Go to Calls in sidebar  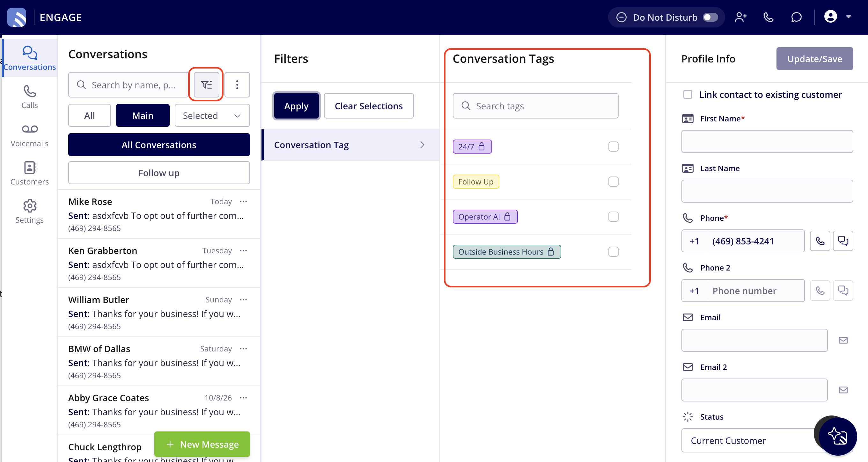coord(30,97)
